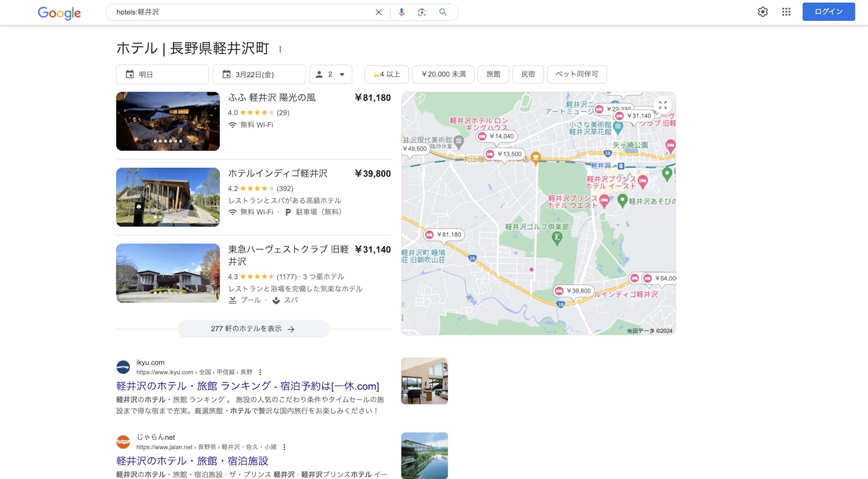This screenshot has width=868, height=479.
Task: Enable the ペット同伴可 filter chip
Action: click(577, 74)
